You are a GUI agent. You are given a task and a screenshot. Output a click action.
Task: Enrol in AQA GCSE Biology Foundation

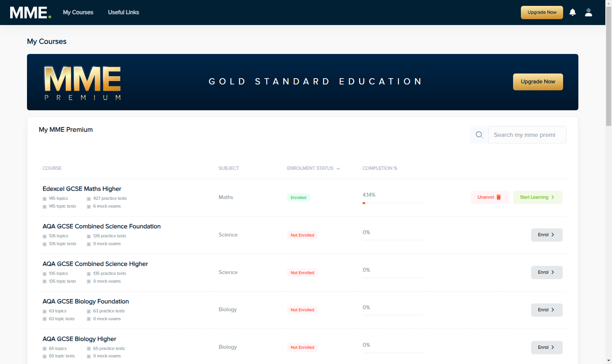[x=547, y=310]
